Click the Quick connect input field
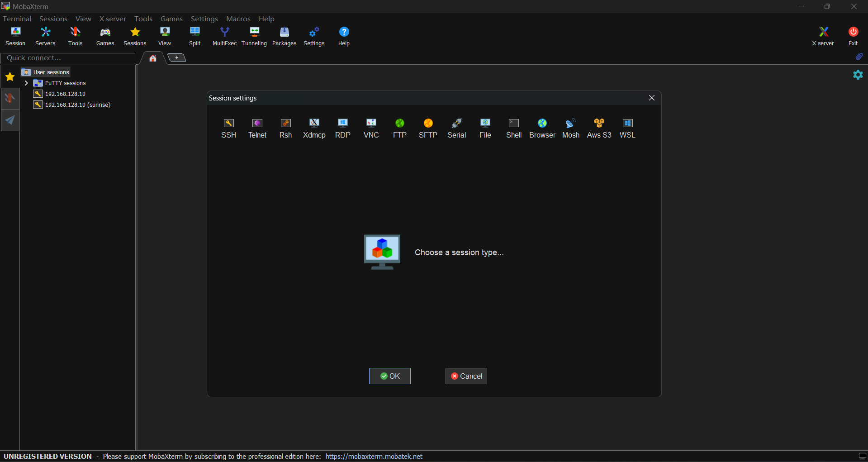Image resolution: width=868 pixels, height=462 pixels. click(x=68, y=58)
